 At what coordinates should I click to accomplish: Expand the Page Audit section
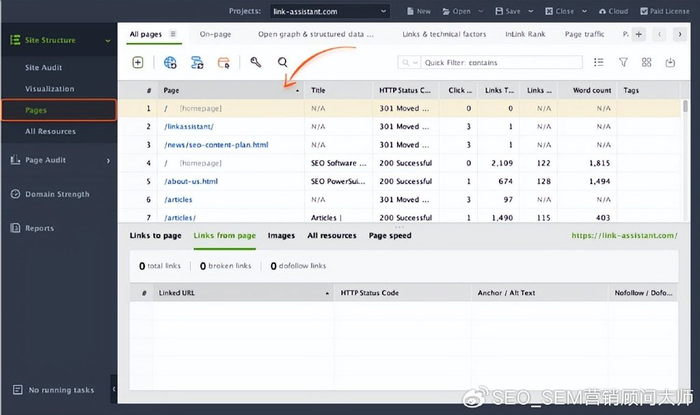tap(107, 160)
